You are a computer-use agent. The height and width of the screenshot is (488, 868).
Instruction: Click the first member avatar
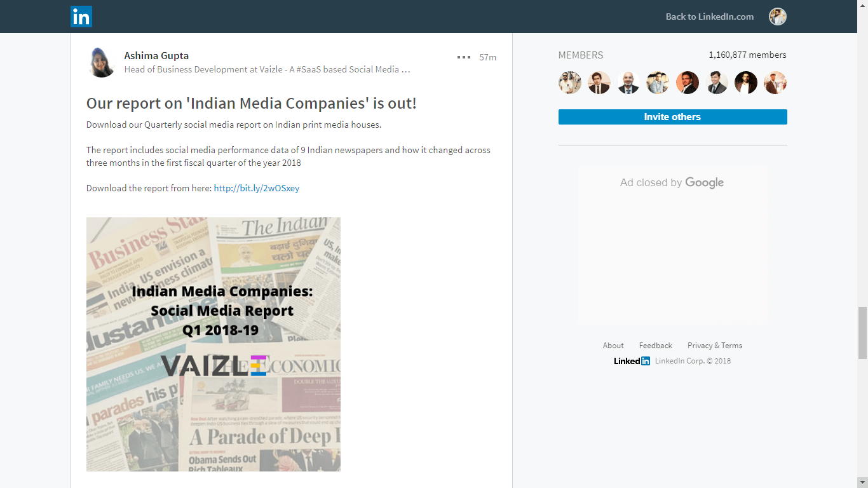tap(570, 83)
